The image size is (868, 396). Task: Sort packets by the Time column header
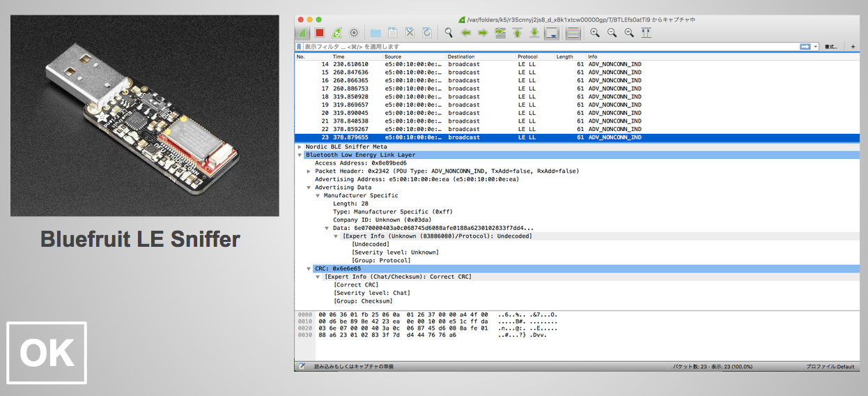pyautogui.click(x=356, y=56)
